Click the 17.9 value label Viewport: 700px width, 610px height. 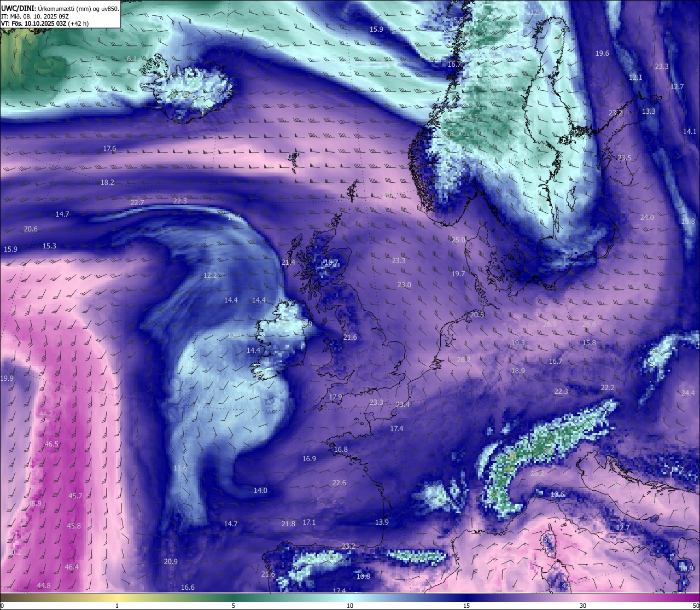pyautogui.click(x=335, y=397)
